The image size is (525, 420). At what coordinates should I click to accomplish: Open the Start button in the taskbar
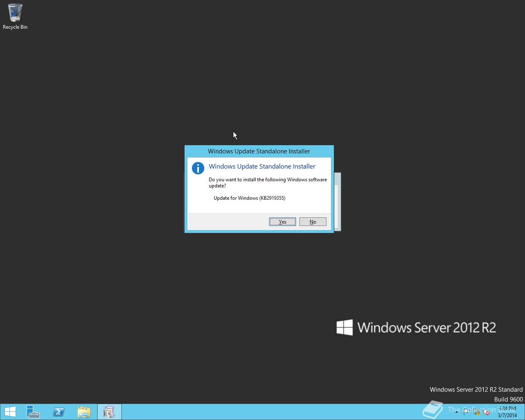tap(10, 412)
